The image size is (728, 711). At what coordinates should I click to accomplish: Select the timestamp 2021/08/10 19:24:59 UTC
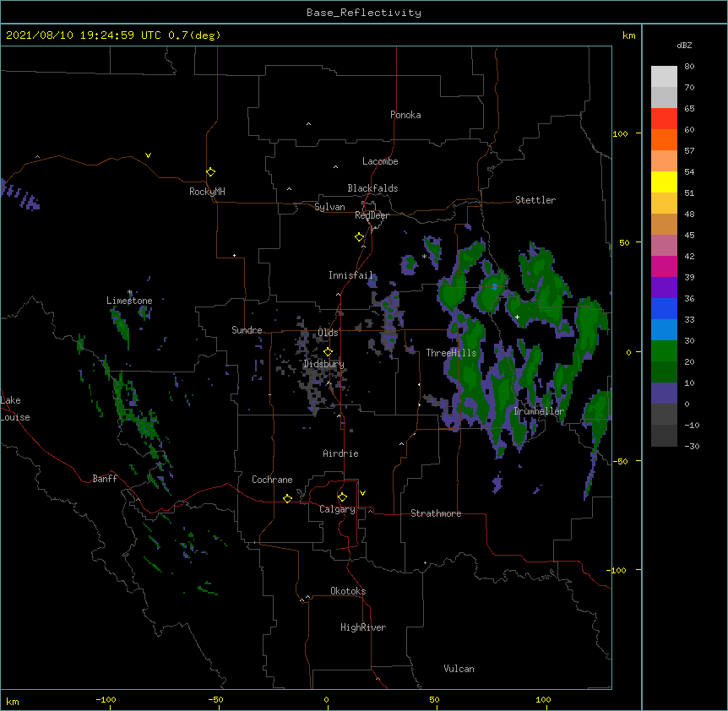[84, 35]
